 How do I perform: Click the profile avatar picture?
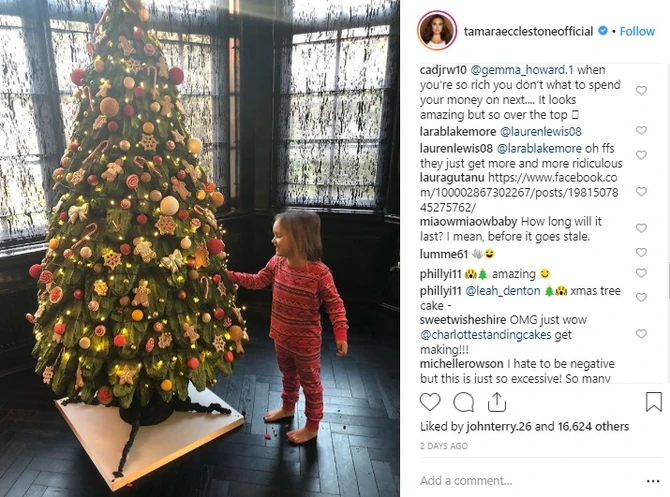pyautogui.click(x=437, y=31)
